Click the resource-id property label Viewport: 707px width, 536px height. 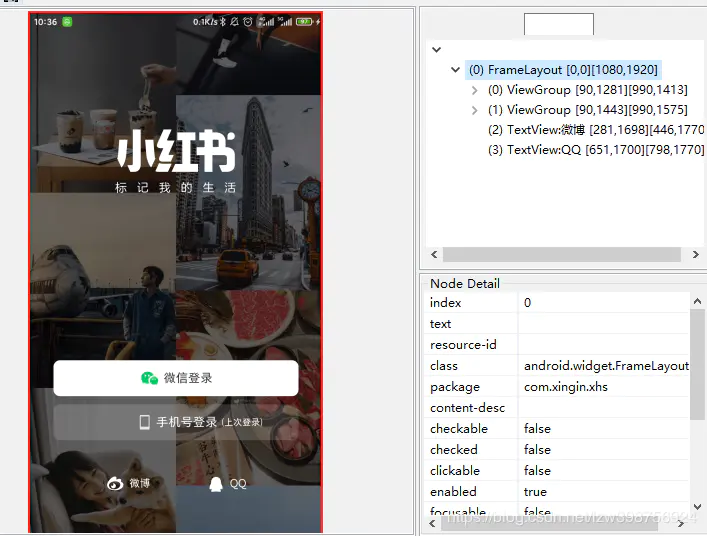[x=463, y=345]
